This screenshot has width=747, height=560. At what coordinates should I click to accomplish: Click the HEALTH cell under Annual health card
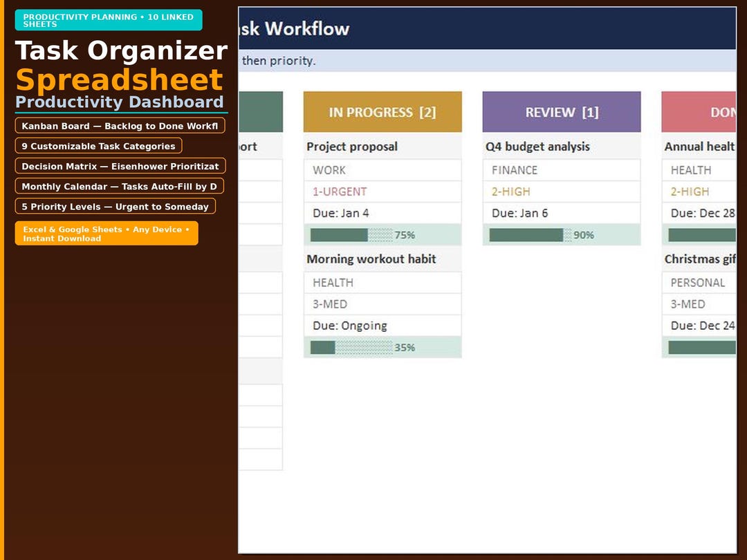(x=699, y=170)
